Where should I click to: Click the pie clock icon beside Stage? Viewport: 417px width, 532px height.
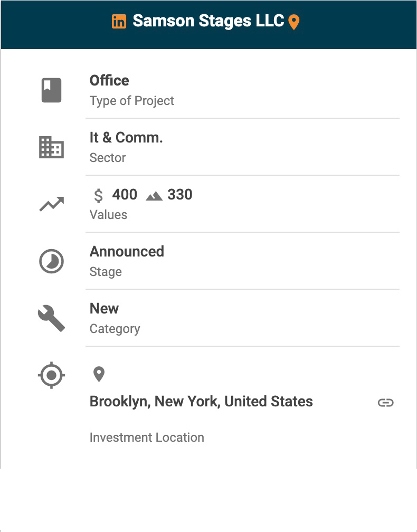(x=52, y=261)
